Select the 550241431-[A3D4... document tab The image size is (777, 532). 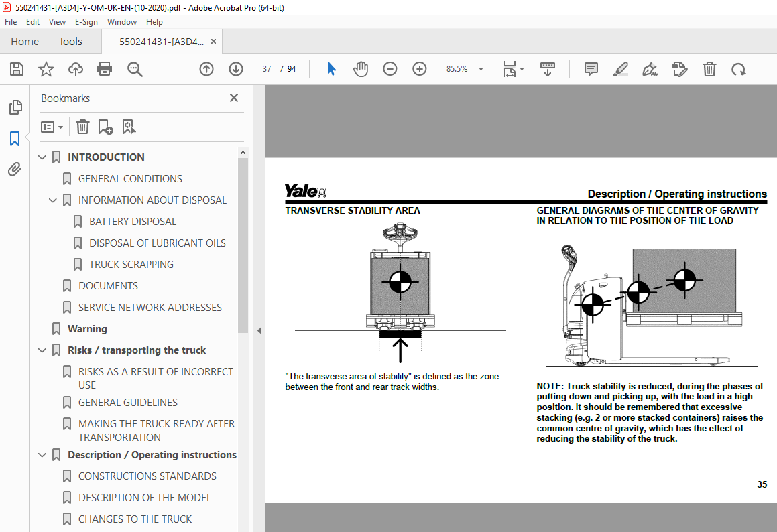162,42
